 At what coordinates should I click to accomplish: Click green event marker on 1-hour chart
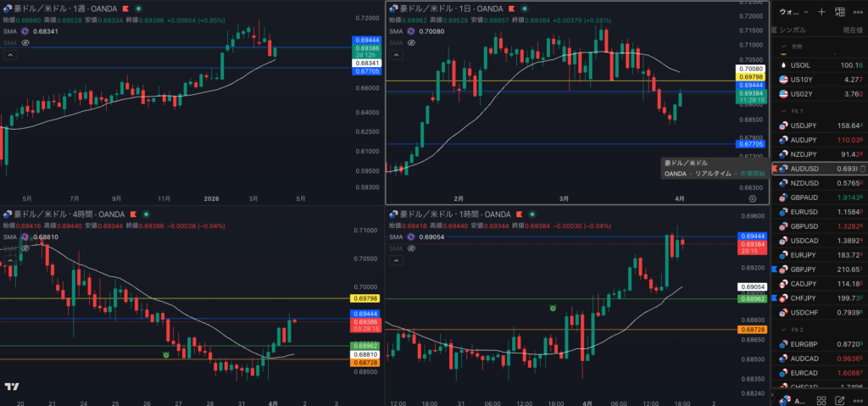[553, 308]
